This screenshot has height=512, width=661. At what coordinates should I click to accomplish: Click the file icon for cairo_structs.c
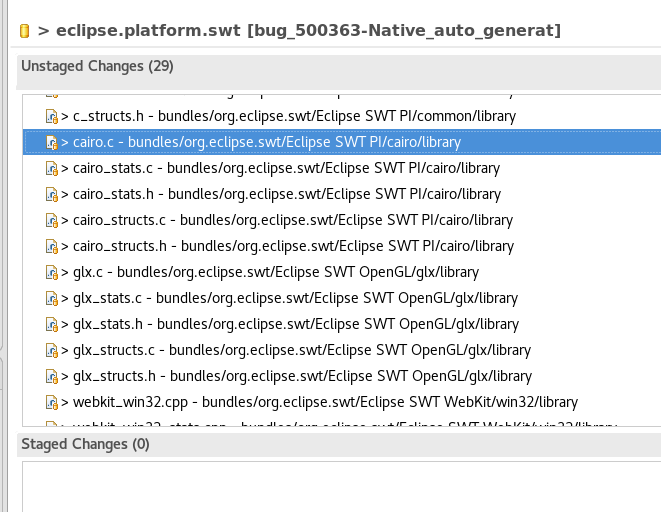pyautogui.click(x=52, y=220)
